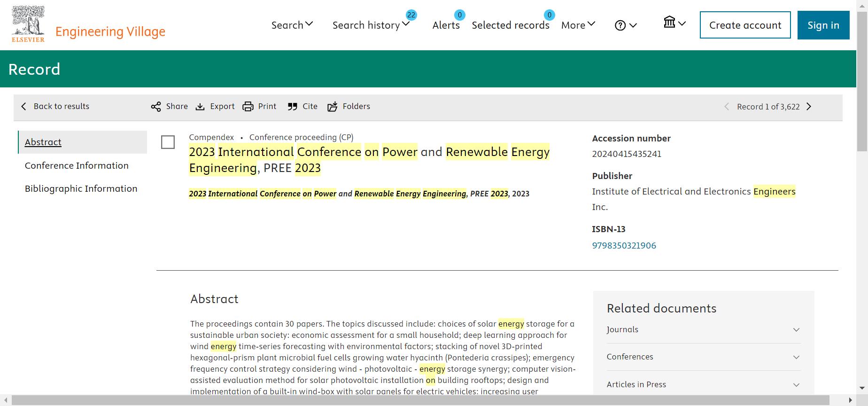Open Selected records
The height and width of the screenshot is (406, 868).
[x=511, y=25]
